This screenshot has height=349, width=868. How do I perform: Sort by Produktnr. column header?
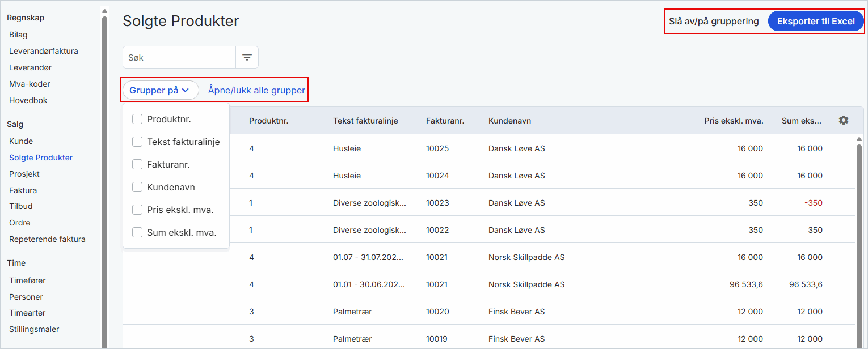point(269,121)
